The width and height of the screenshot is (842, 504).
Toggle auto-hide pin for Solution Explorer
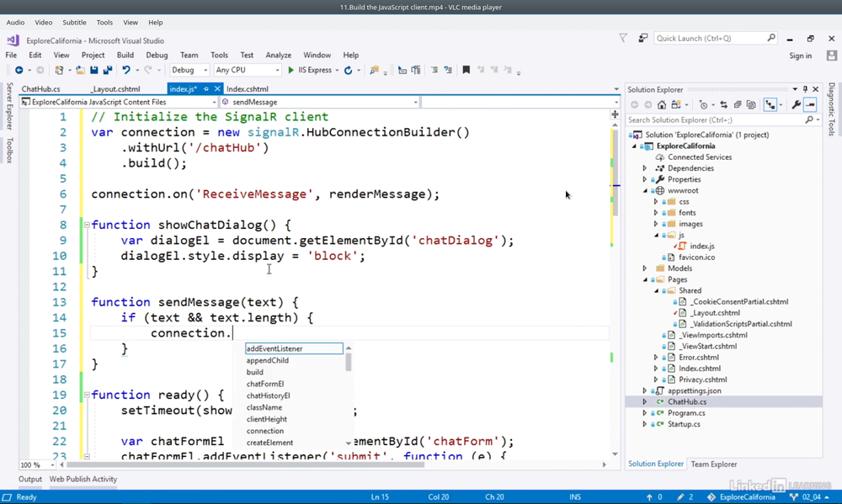805,89
